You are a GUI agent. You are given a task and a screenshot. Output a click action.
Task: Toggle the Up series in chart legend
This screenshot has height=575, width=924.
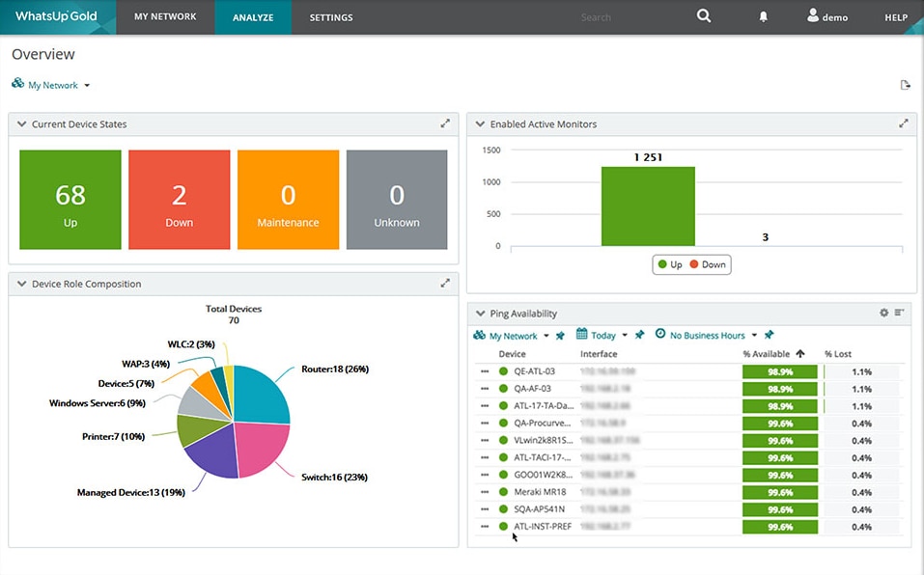[x=670, y=264]
